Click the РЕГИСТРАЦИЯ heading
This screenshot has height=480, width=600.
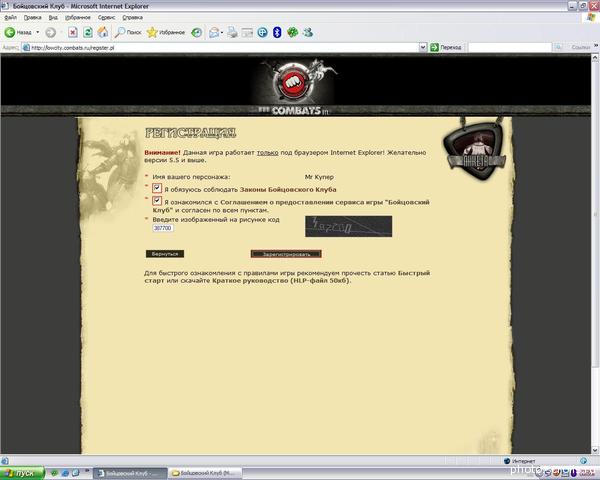pyautogui.click(x=190, y=133)
